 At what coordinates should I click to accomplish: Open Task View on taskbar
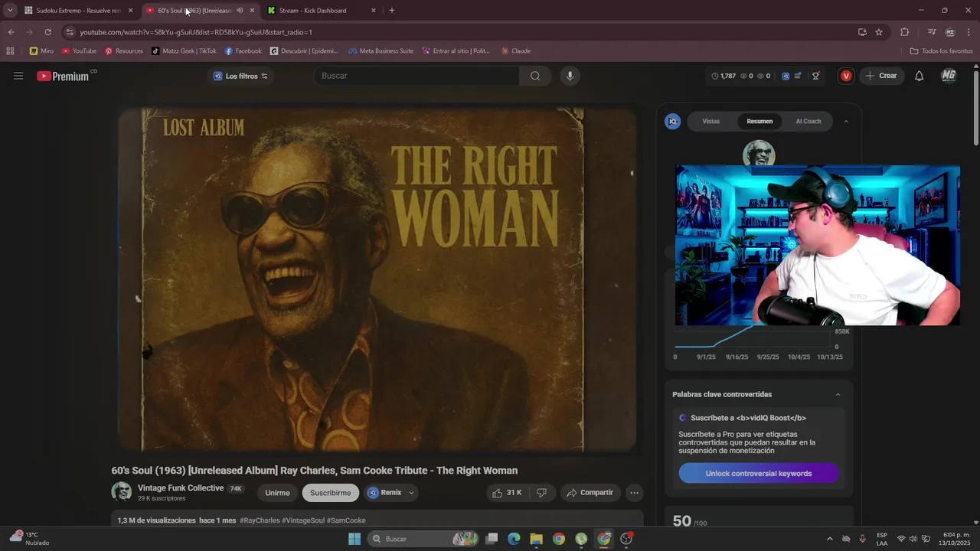pos(492,539)
